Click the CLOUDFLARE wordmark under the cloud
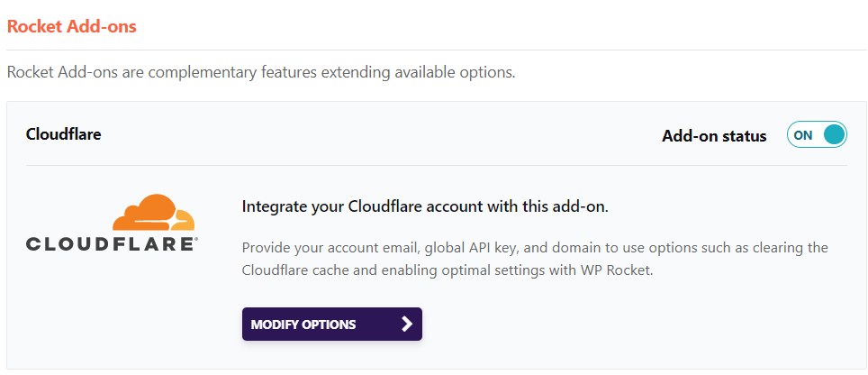Image resolution: width=868 pixels, height=375 pixels. pyautogui.click(x=110, y=243)
